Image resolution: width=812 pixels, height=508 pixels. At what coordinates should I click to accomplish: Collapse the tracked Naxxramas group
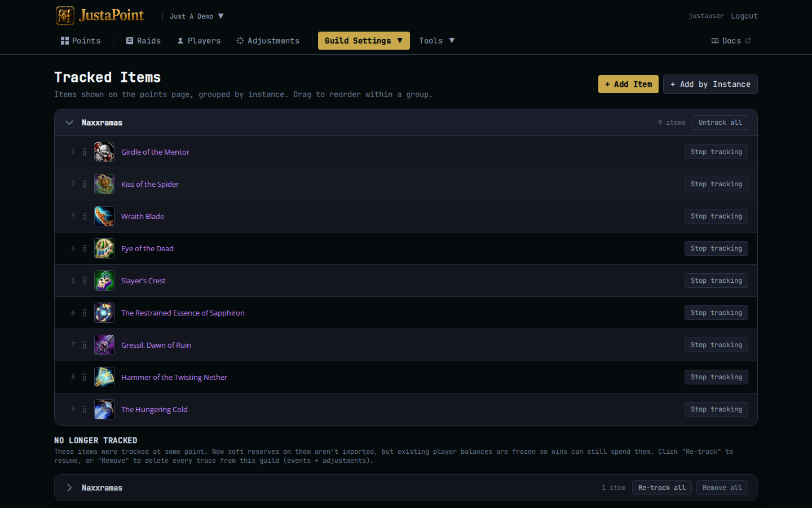point(69,122)
